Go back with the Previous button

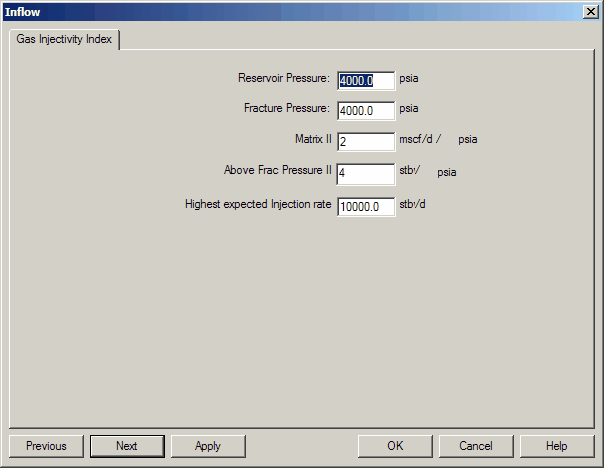(46, 446)
